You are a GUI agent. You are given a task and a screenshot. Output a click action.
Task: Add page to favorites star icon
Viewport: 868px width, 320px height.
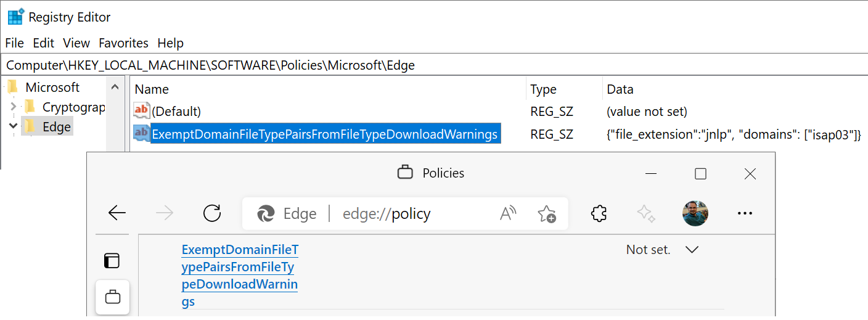[x=546, y=213]
